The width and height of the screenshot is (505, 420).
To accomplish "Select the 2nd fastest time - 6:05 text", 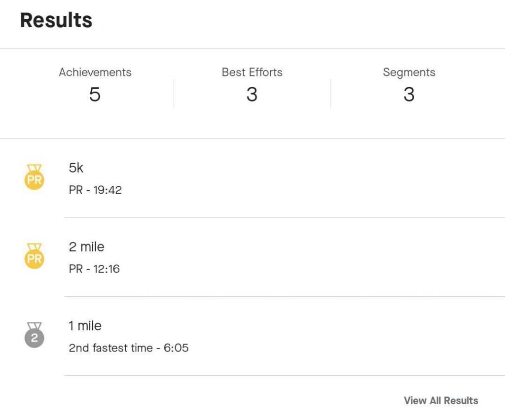I will point(128,348).
